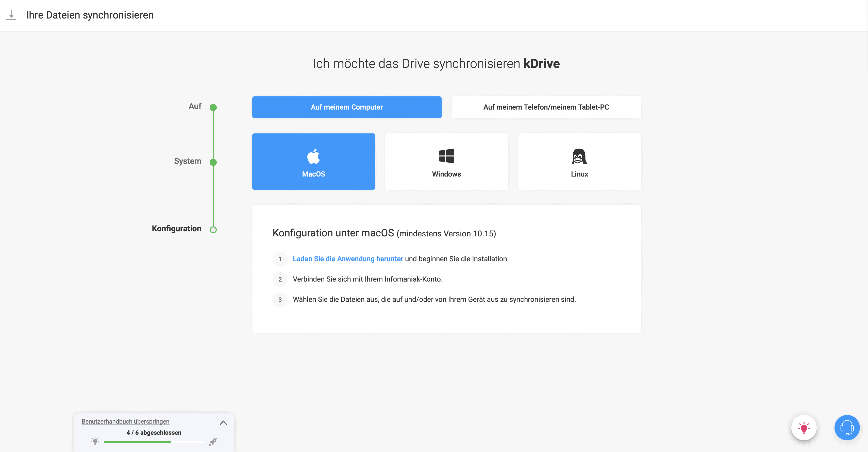868x452 pixels.
Task: Switch to Auf meinem Telefon/meinem Tablet-PC tab
Action: pyautogui.click(x=546, y=107)
